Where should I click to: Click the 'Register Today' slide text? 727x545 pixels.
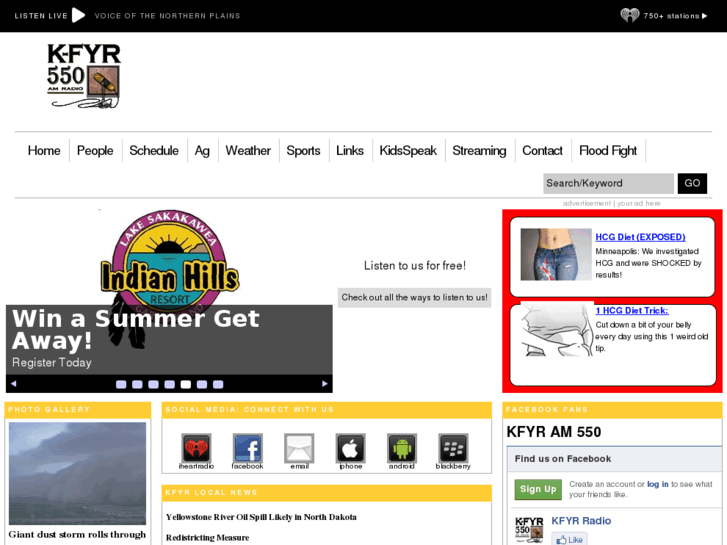coord(51,362)
